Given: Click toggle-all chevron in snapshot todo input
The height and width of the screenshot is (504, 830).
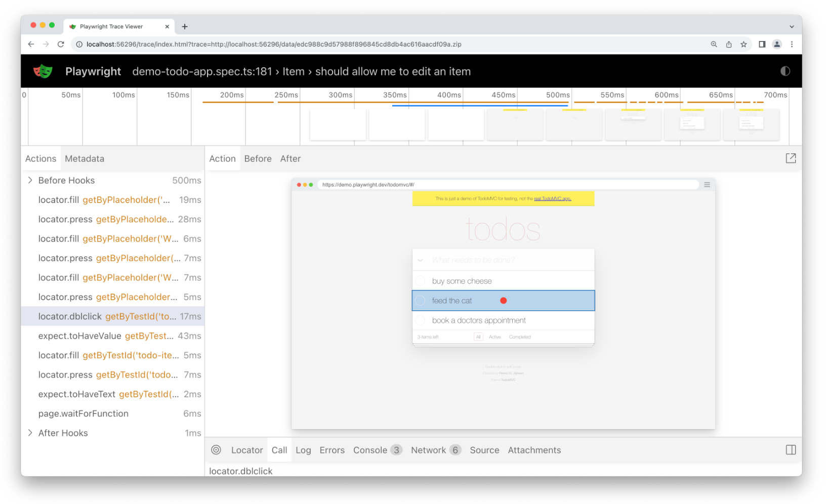Looking at the screenshot, I should (420, 260).
